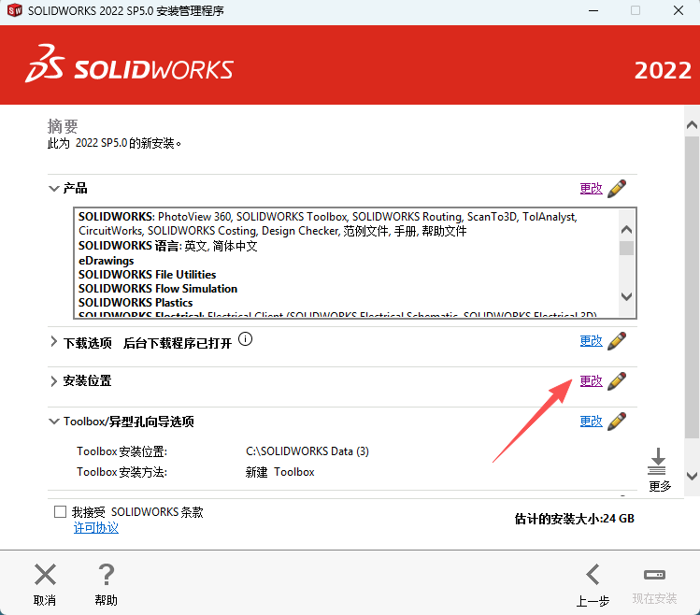Click the Toolbox 安装位置: label
Image resolution: width=700 pixels, height=615 pixels.
[x=121, y=451]
